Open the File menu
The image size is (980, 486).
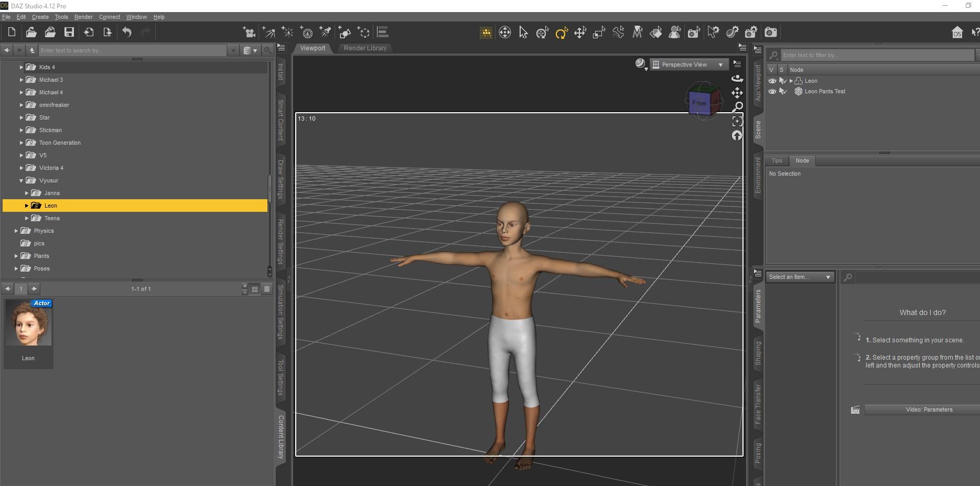click(6, 17)
